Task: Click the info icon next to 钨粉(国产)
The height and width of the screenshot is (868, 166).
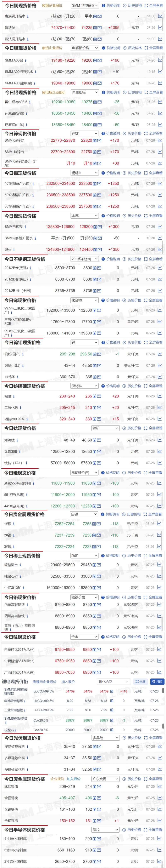Action: click(23, 354)
